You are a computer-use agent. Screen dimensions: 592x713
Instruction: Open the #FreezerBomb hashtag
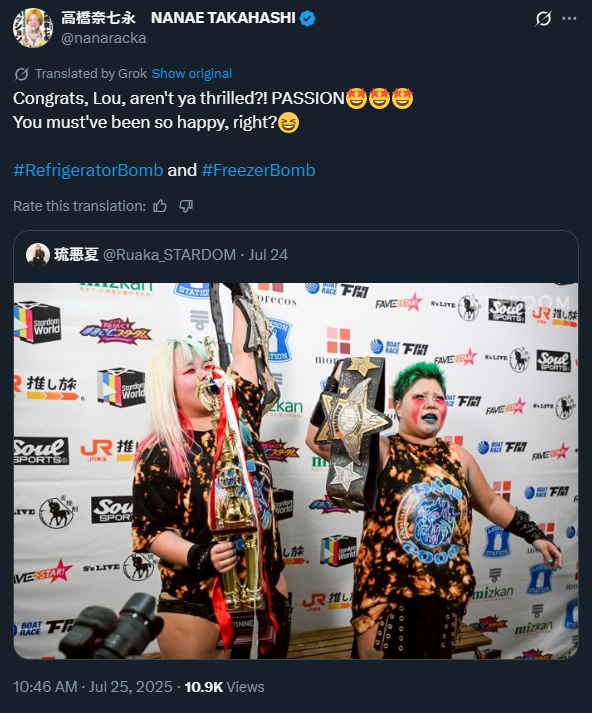tap(258, 171)
